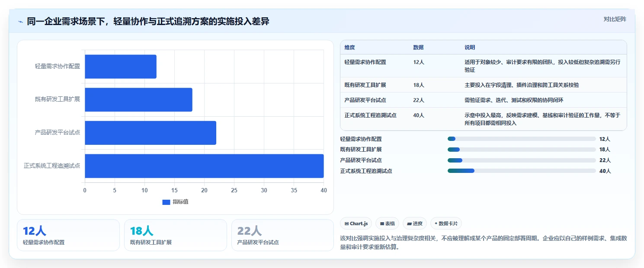Click the 数据卡片 tag chip
The width and height of the screenshot is (644, 268).
(x=446, y=223)
